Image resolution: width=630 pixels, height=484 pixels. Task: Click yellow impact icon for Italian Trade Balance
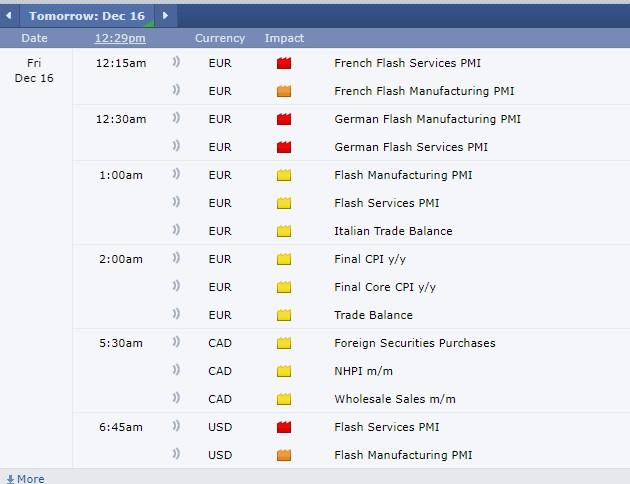284,231
